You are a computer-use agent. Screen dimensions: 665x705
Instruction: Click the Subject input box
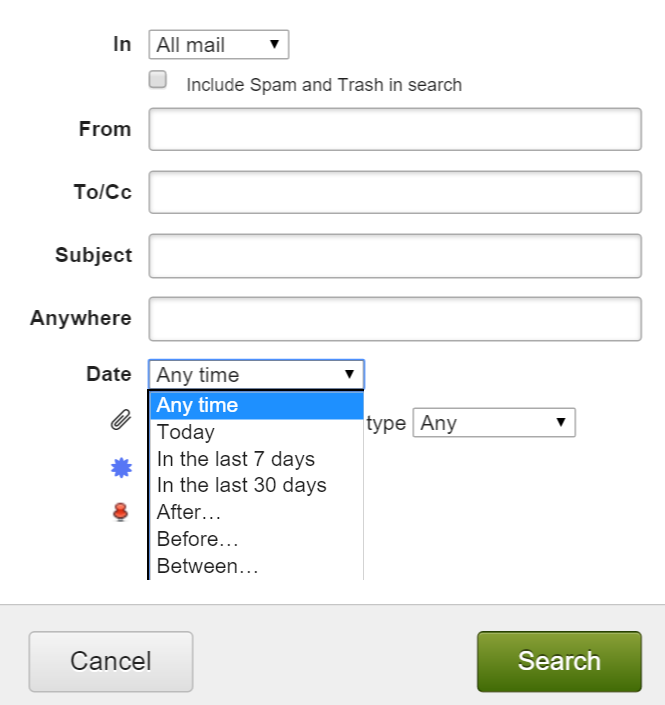[x=395, y=256]
